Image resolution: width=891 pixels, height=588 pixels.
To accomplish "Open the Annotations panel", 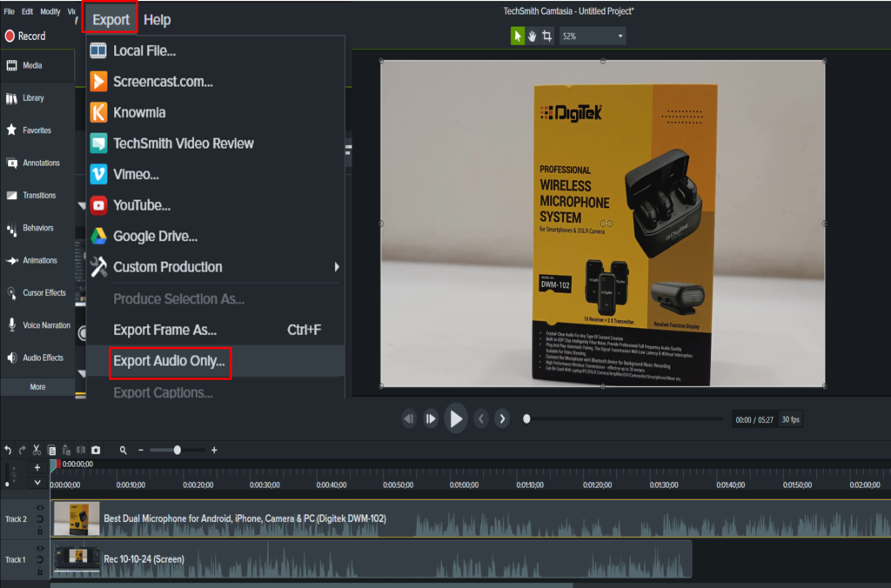I will coord(37,163).
